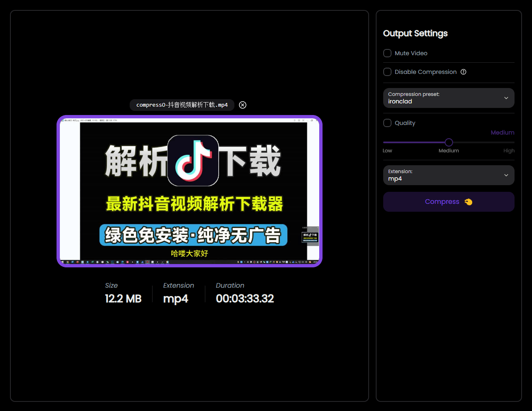Click the filename chip compress0-抖音视频解析下载.mp4

pyautogui.click(x=182, y=105)
